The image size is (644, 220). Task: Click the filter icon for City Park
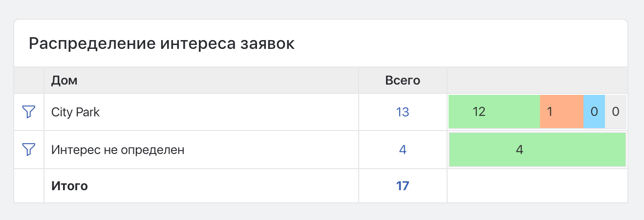29,112
